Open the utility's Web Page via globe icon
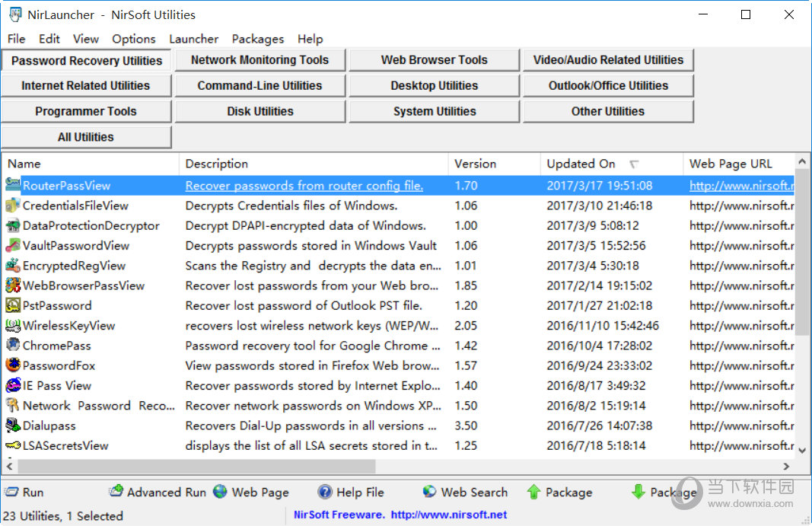 [250, 492]
